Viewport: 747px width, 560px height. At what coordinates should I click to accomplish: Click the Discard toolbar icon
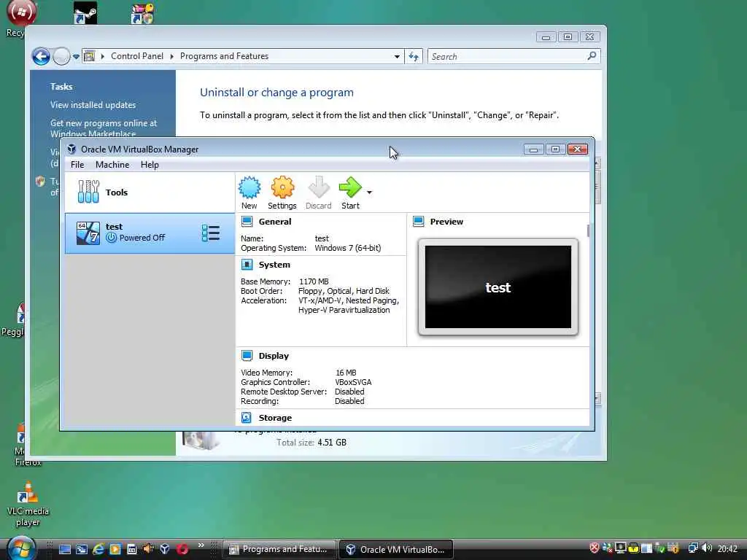coord(318,187)
